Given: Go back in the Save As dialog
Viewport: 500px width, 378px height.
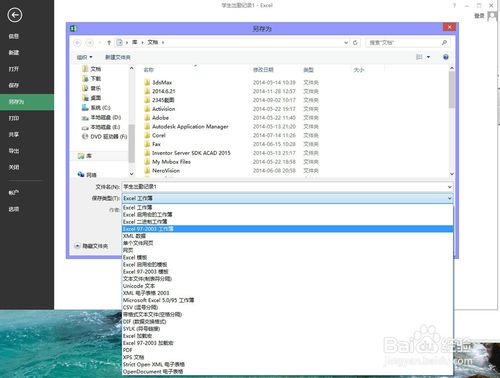Looking at the screenshot, I should (77, 43).
